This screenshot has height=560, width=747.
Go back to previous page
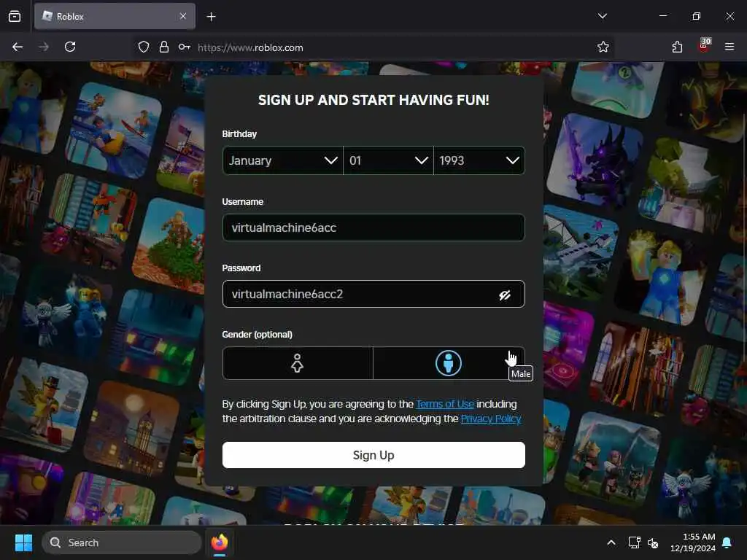click(18, 47)
